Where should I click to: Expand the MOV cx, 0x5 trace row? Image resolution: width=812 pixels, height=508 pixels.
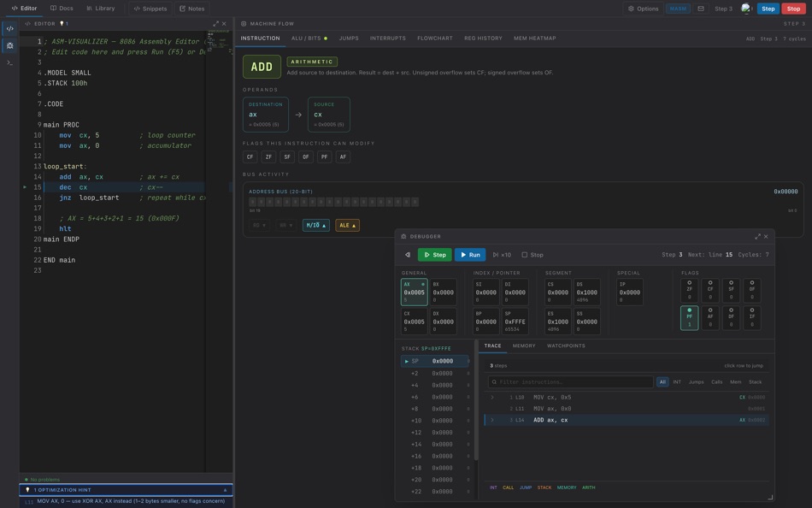click(492, 398)
